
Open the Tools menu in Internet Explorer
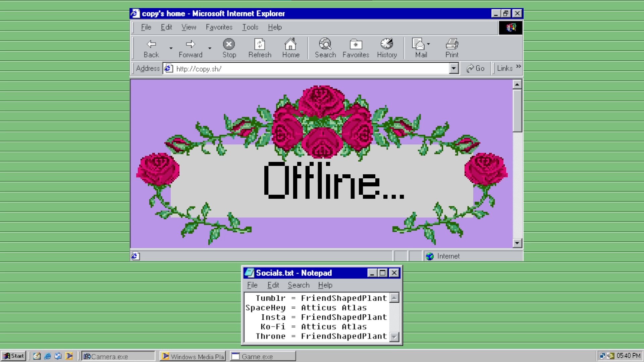click(250, 27)
